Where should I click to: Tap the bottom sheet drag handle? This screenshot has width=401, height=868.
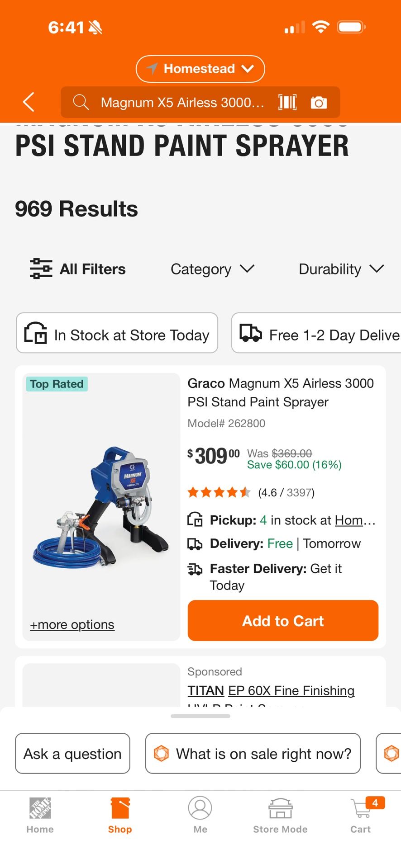point(200,716)
